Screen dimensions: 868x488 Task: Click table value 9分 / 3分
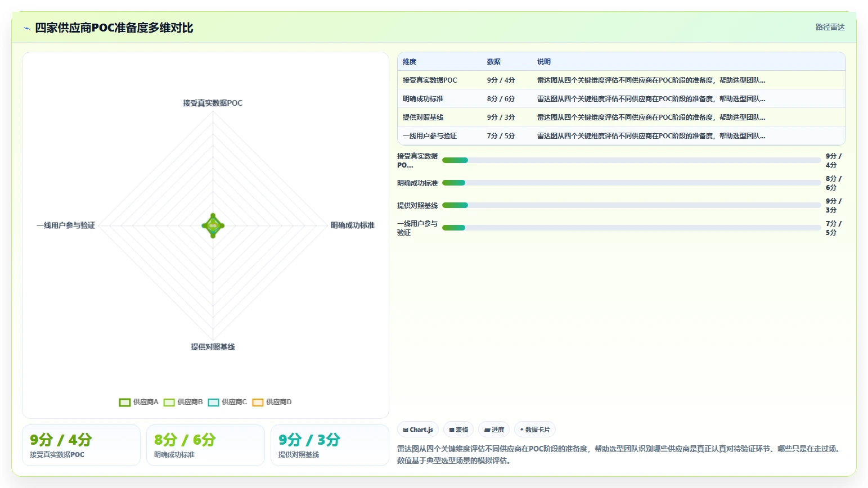(501, 118)
